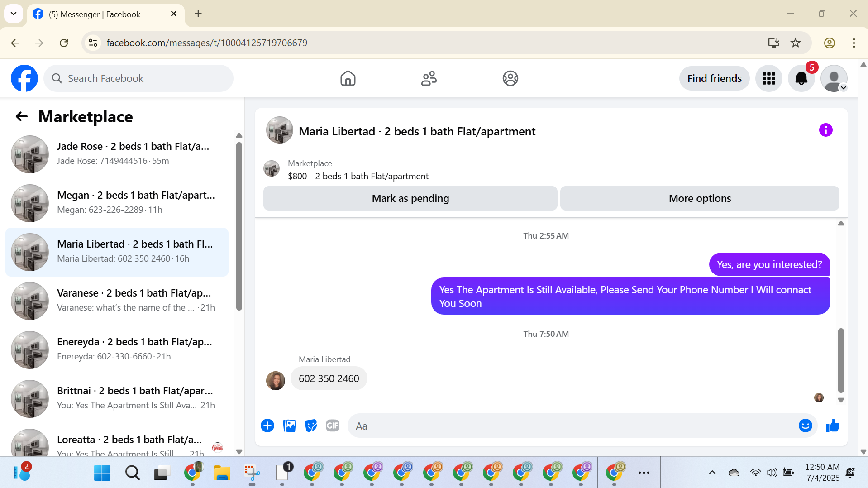Focus the Search Facebook field
Screen dimensions: 868x488
point(138,78)
